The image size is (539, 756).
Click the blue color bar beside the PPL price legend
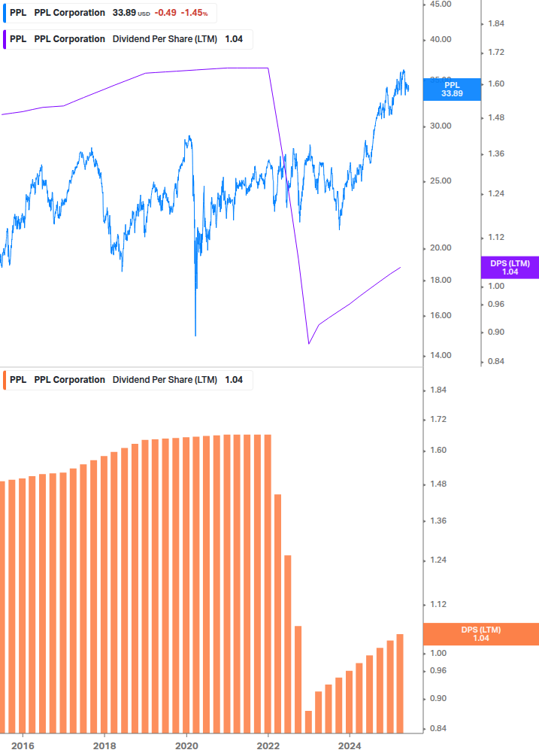(x=5, y=13)
